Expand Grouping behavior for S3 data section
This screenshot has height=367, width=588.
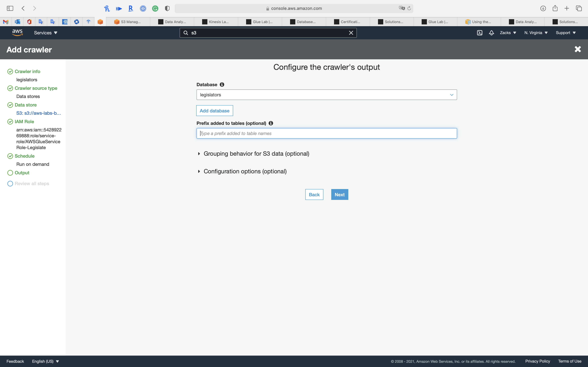click(x=256, y=154)
